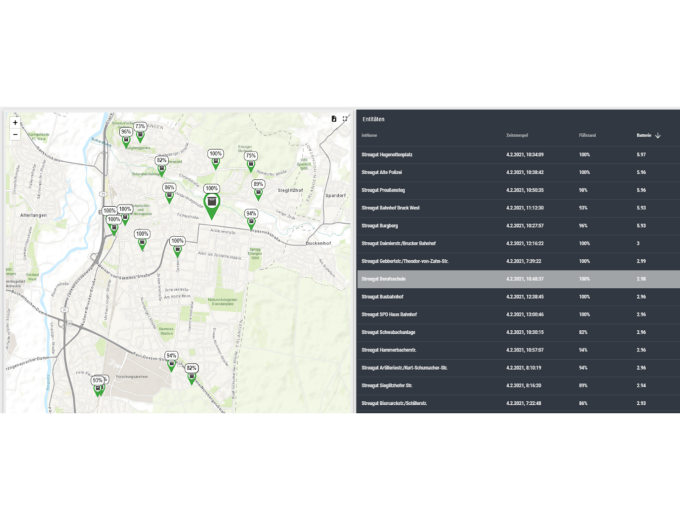Click Füllstand 89% in Sieglitzhofer Str. row
Viewport: 680px width, 520px height.
point(583,386)
